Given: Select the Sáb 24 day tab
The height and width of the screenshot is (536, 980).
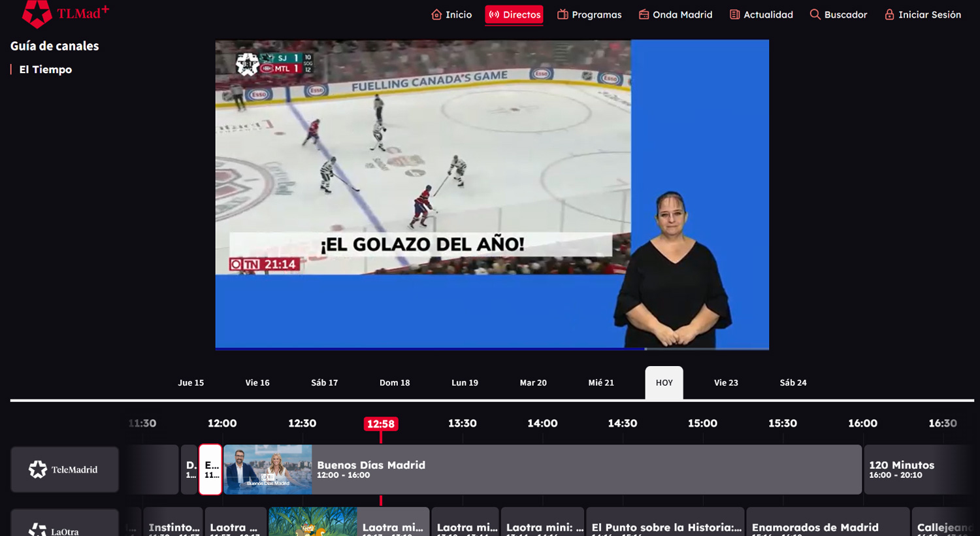Looking at the screenshot, I should pyautogui.click(x=793, y=383).
